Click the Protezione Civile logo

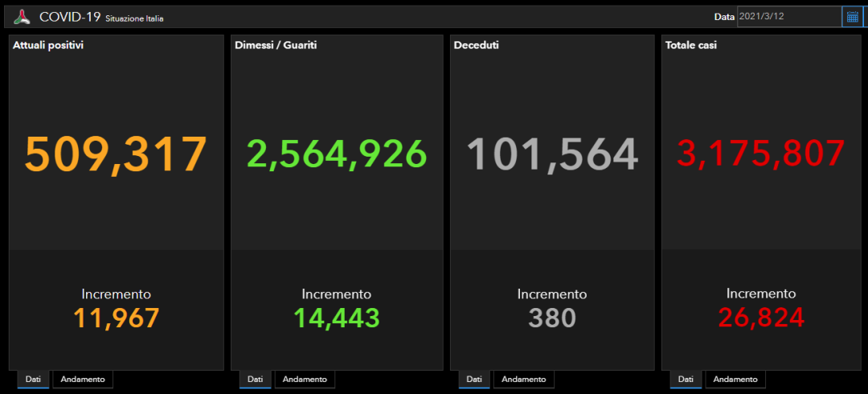point(22,17)
